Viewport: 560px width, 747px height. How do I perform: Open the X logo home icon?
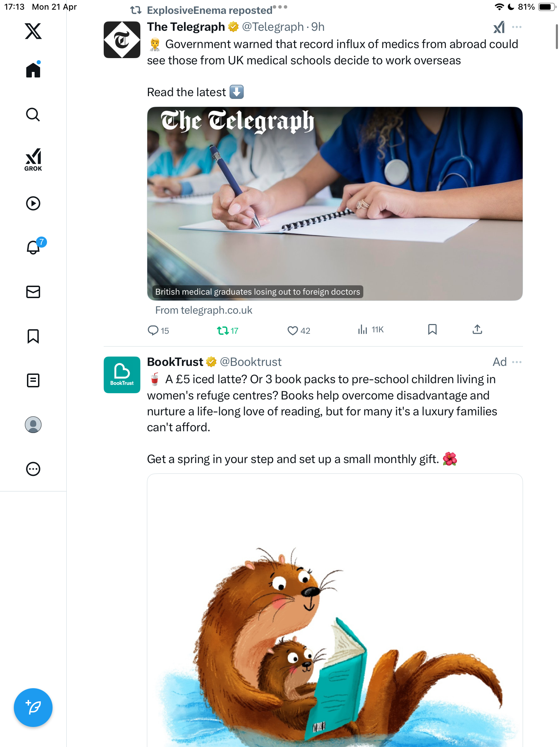point(33,31)
